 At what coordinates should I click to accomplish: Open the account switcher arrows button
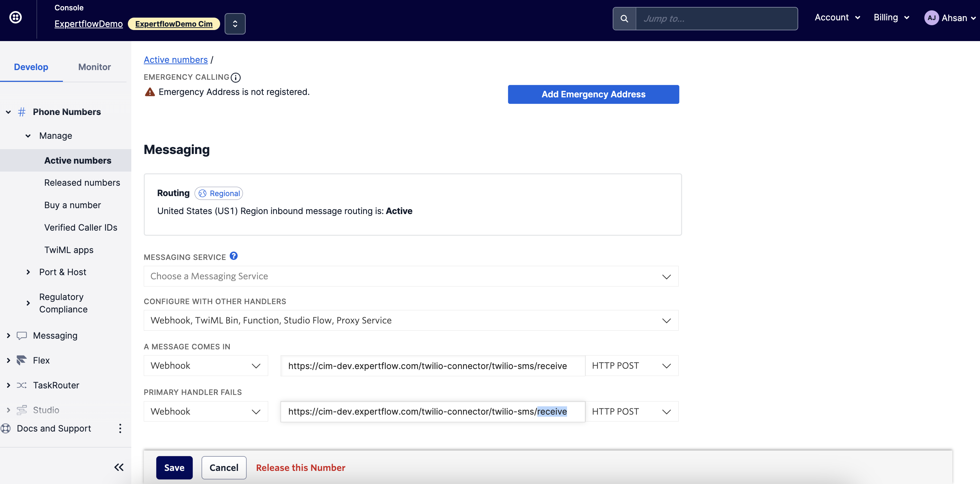pyautogui.click(x=235, y=24)
